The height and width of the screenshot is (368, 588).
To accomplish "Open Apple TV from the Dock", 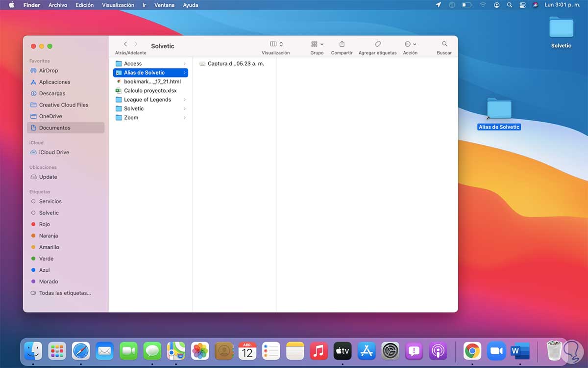I will 343,351.
